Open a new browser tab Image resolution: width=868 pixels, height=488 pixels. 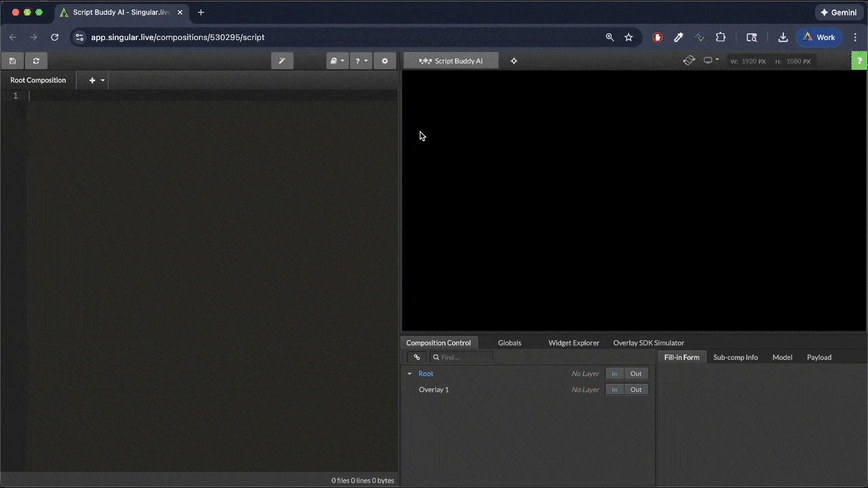click(x=201, y=12)
